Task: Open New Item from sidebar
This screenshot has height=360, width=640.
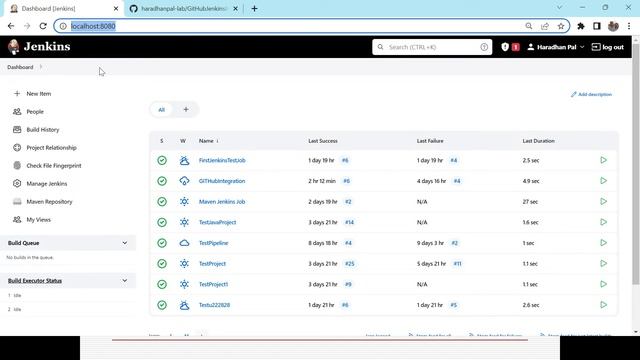Action: [39, 93]
